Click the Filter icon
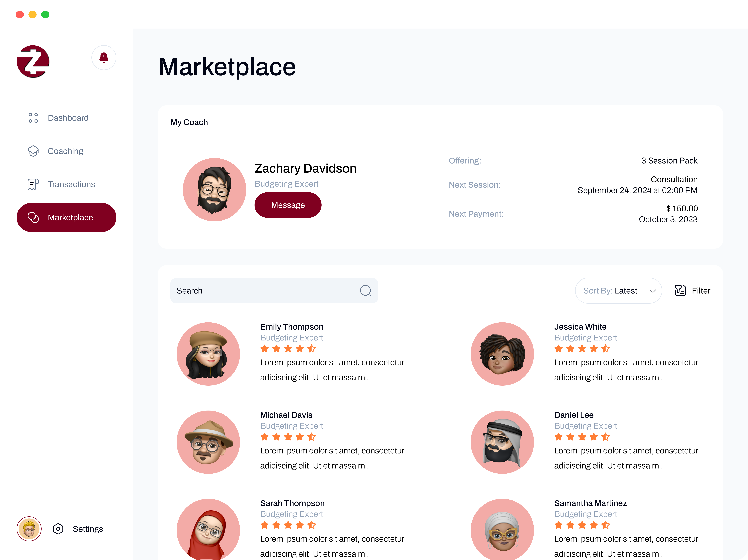Viewport: 748px width, 560px height. [680, 291]
